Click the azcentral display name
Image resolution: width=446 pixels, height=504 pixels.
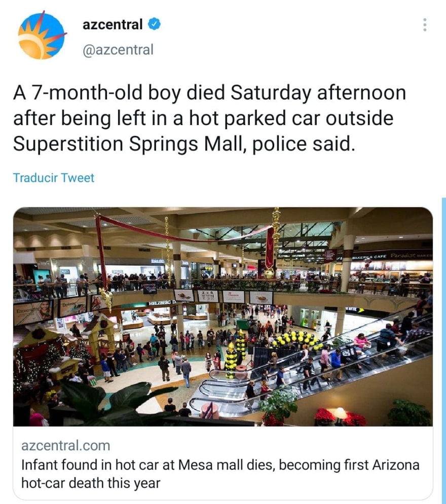113,24
